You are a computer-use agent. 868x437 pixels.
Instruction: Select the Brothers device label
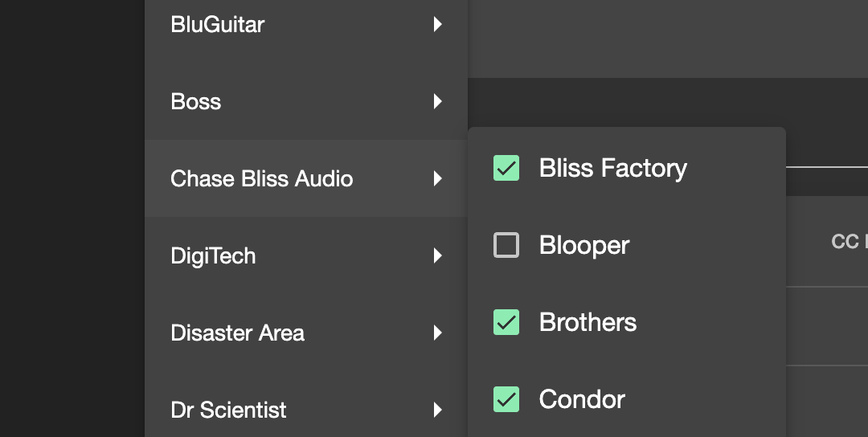pos(588,323)
